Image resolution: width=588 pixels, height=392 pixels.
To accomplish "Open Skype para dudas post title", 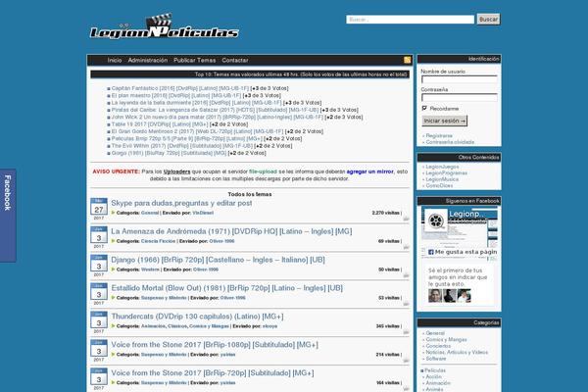I will click(x=181, y=203).
